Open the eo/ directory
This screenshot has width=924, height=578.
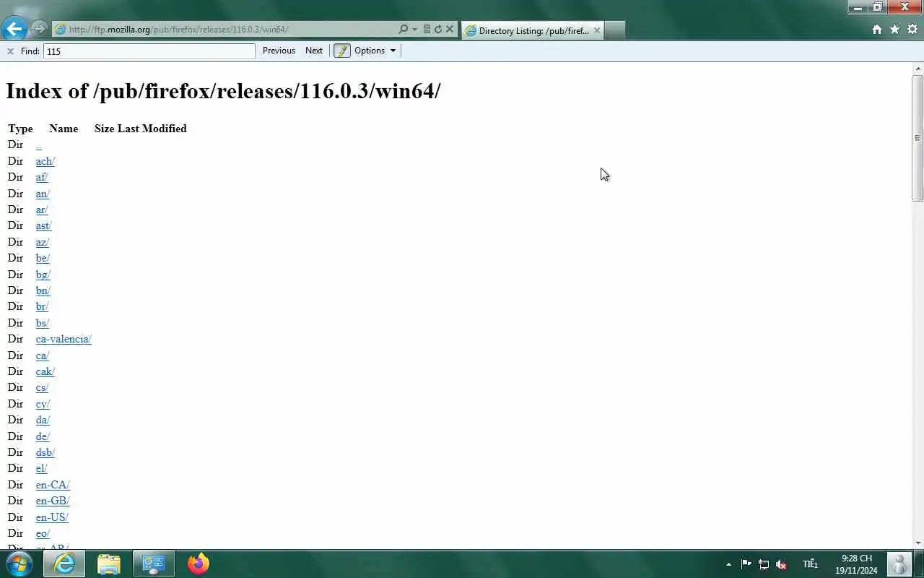(x=43, y=533)
